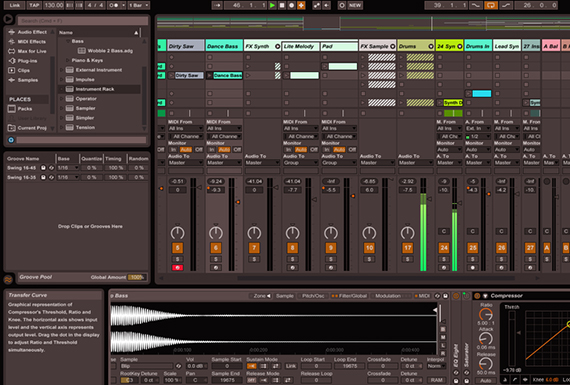Click the browser preview headphone button
Screen dimensions: 570x385
click(11, 140)
